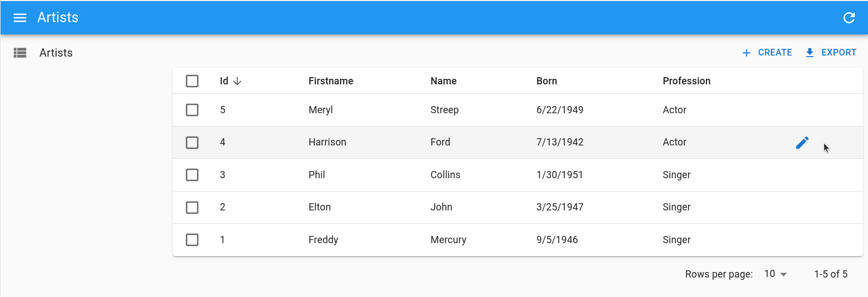Click the refresh icon in header
The width and height of the screenshot is (868, 297).
point(849,18)
